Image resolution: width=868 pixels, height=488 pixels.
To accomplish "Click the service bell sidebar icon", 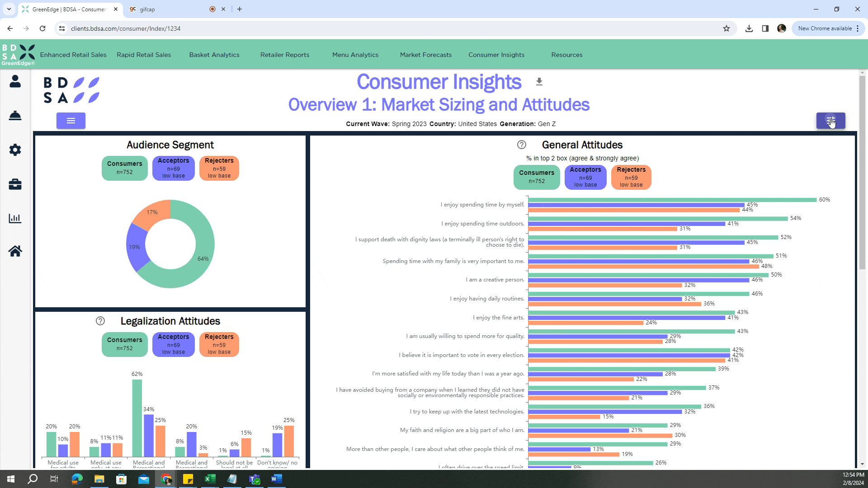I will [x=15, y=116].
